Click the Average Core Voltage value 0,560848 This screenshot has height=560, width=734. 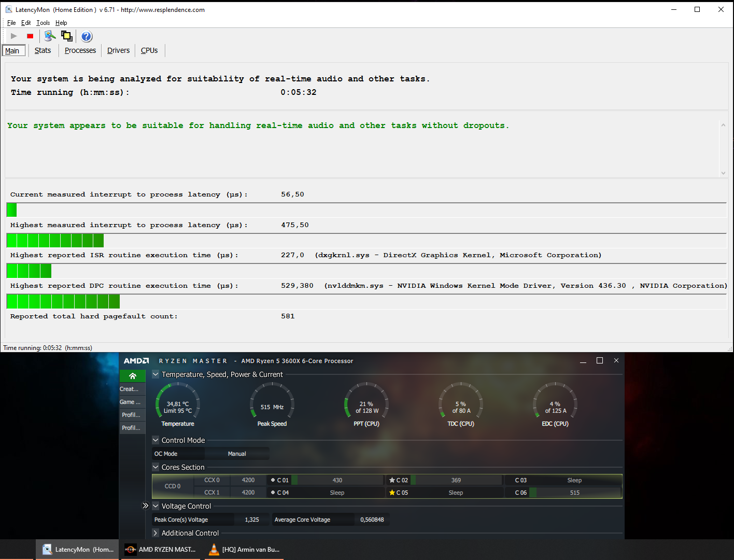pos(372,520)
